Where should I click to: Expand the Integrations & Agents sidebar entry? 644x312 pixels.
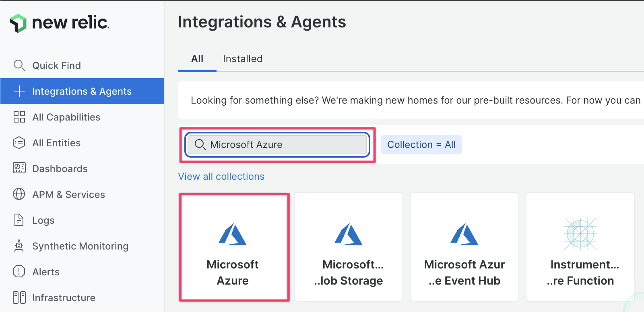click(x=82, y=91)
